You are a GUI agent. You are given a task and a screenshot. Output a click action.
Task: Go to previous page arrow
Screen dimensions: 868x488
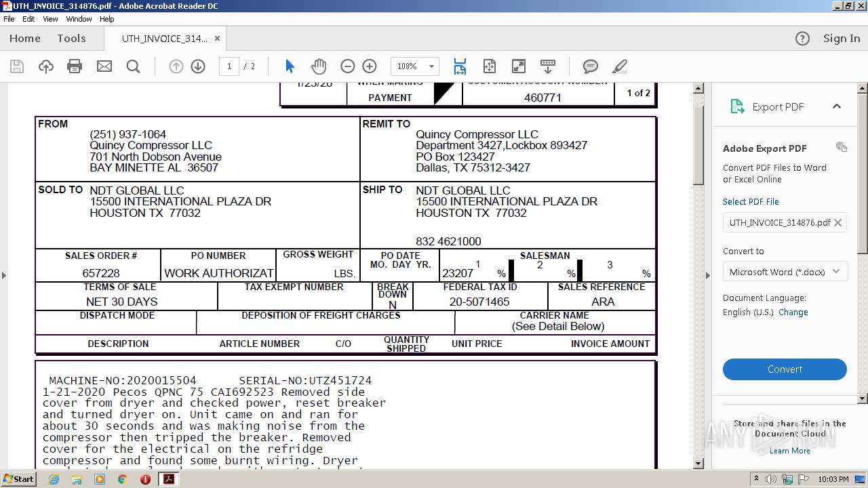pyautogui.click(x=176, y=66)
